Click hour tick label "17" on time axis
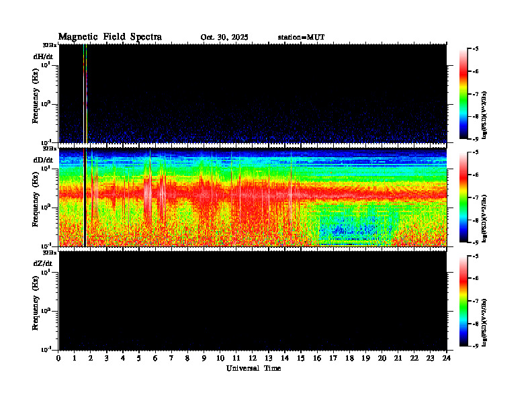This screenshot has height=411, width=532. click(334, 359)
